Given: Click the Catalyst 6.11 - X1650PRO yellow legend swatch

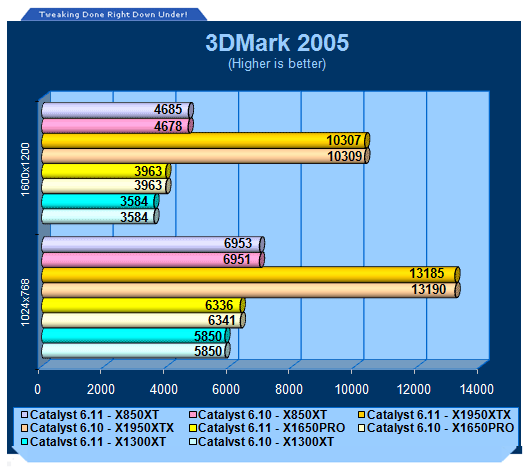Looking at the screenshot, I should pyautogui.click(x=193, y=428).
